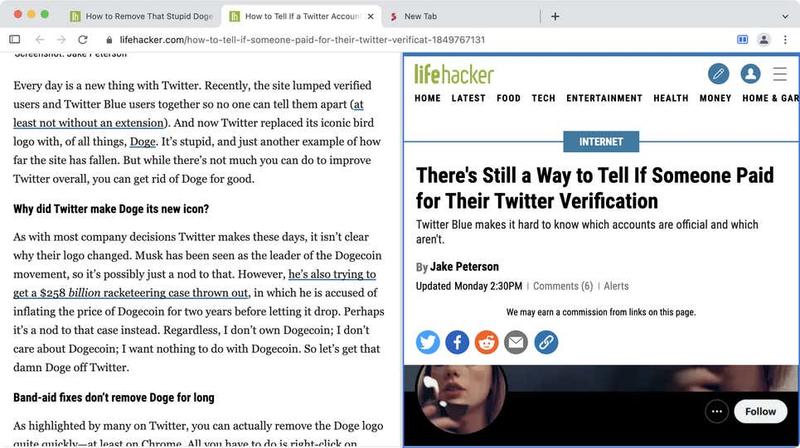Viewport: 800px width, 448px height.
Task: Toggle the browser sidebar panel
Action: pos(15,39)
